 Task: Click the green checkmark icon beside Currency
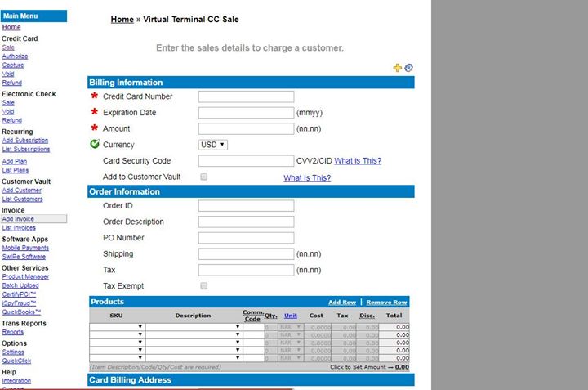point(95,144)
